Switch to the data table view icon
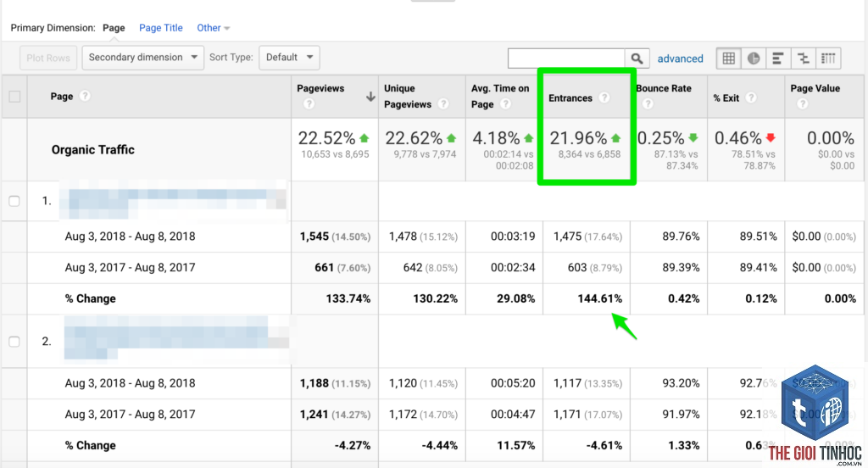 pos(728,58)
